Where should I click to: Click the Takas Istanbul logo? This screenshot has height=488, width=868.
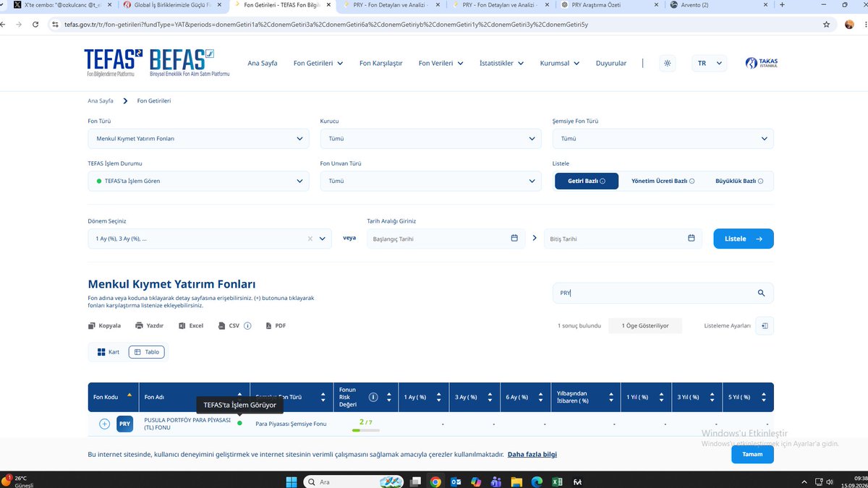762,63
